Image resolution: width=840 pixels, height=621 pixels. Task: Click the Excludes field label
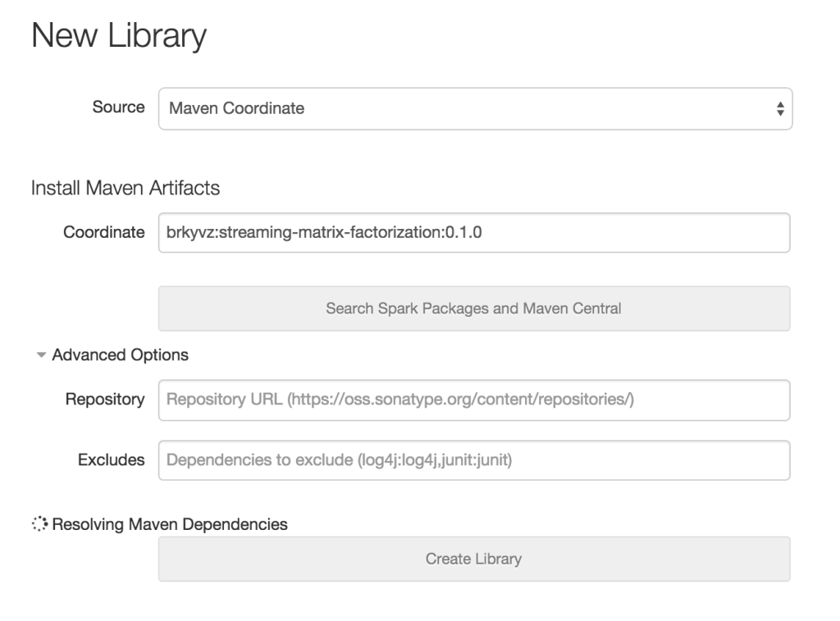(111, 460)
